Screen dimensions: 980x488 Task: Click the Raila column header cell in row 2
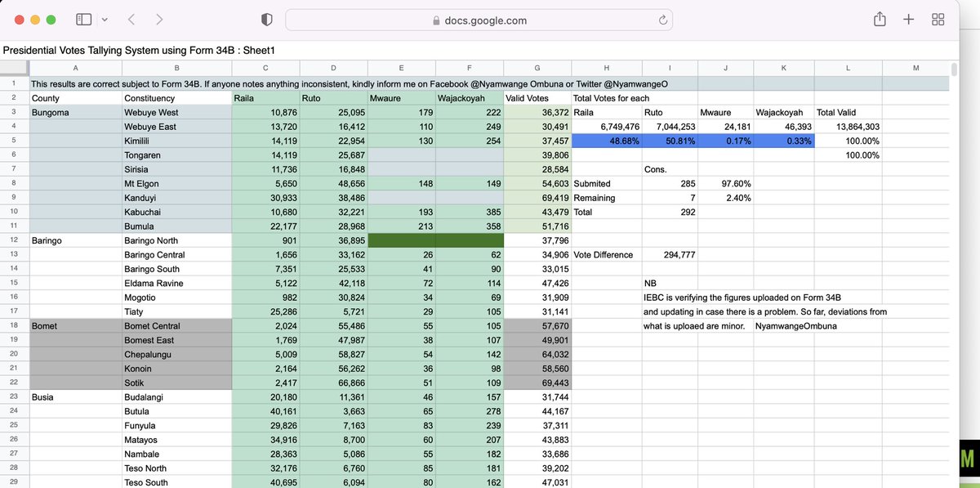(x=265, y=98)
